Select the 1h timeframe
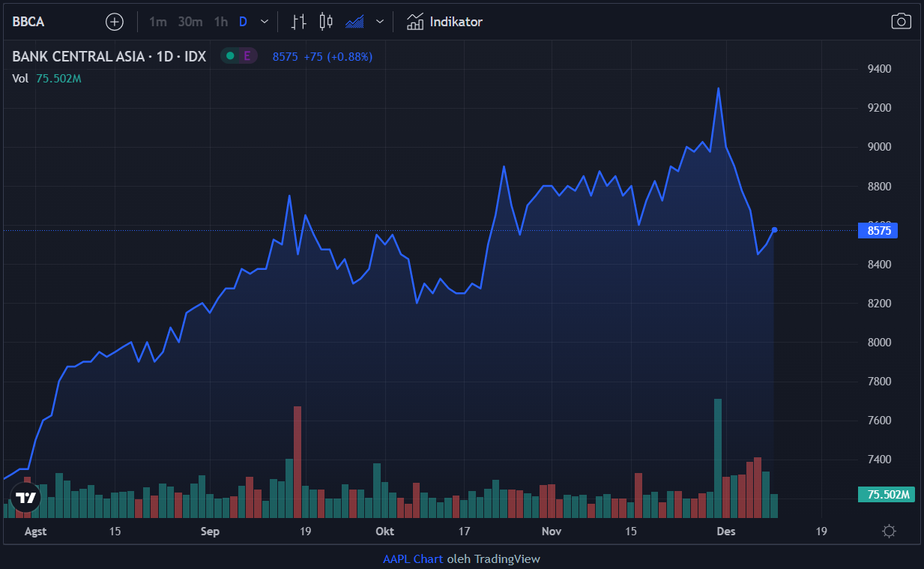 click(x=220, y=22)
